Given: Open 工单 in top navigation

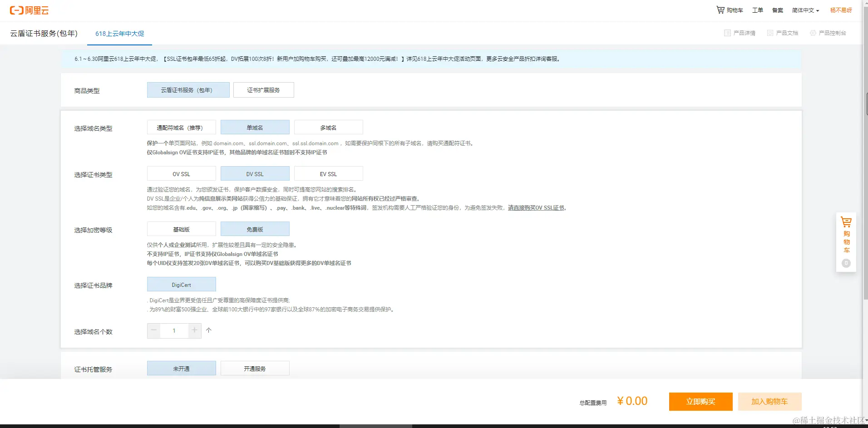Looking at the screenshot, I should point(757,10).
